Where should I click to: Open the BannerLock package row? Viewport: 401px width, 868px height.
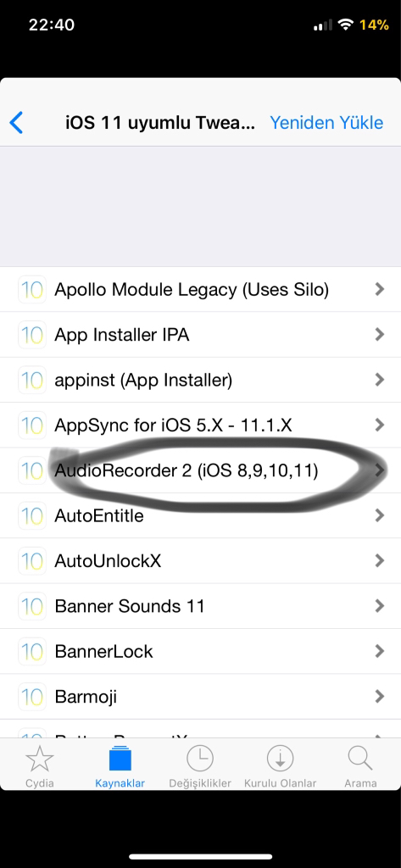pyautogui.click(x=200, y=651)
